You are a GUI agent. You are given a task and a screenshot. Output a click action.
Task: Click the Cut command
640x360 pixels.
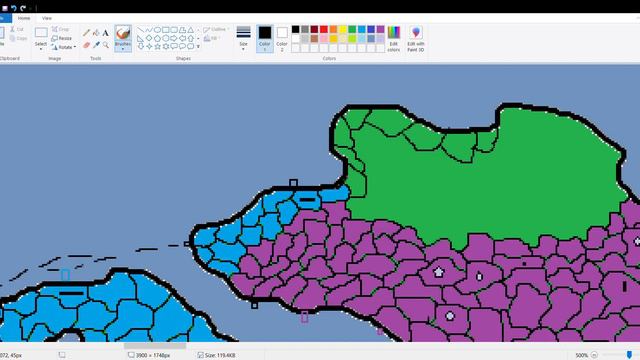(x=17, y=29)
